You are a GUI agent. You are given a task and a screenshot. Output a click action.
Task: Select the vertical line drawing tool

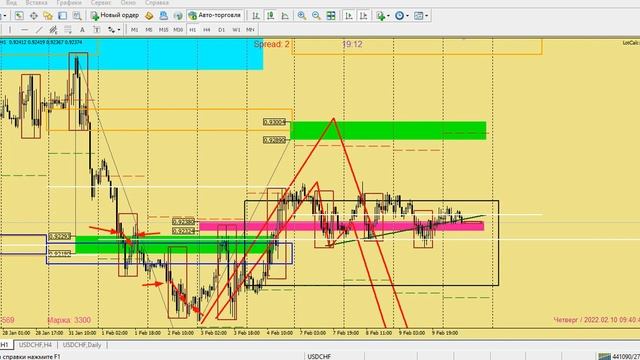[x=10, y=30]
